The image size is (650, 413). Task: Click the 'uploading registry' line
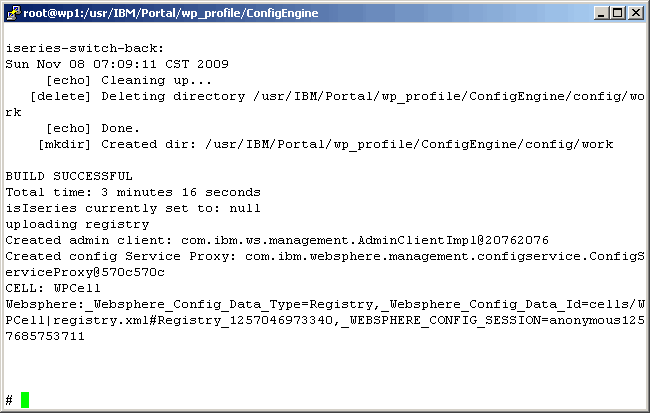(77, 224)
